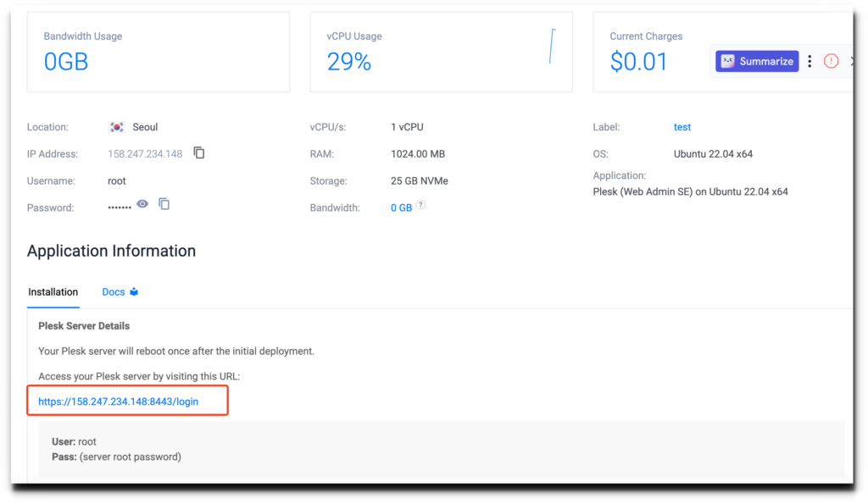The image size is (868, 504).
Task: Select the IP address 158.247.234.148
Action: point(145,154)
